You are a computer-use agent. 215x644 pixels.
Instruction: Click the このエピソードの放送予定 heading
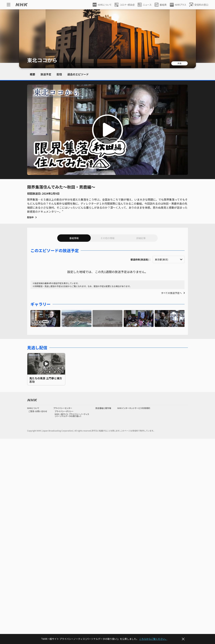(55, 251)
